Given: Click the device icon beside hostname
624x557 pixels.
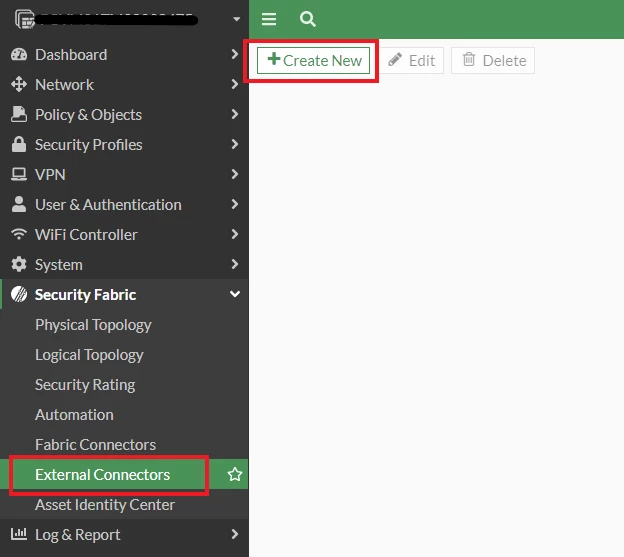Looking at the screenshot, I should point(24,19).
